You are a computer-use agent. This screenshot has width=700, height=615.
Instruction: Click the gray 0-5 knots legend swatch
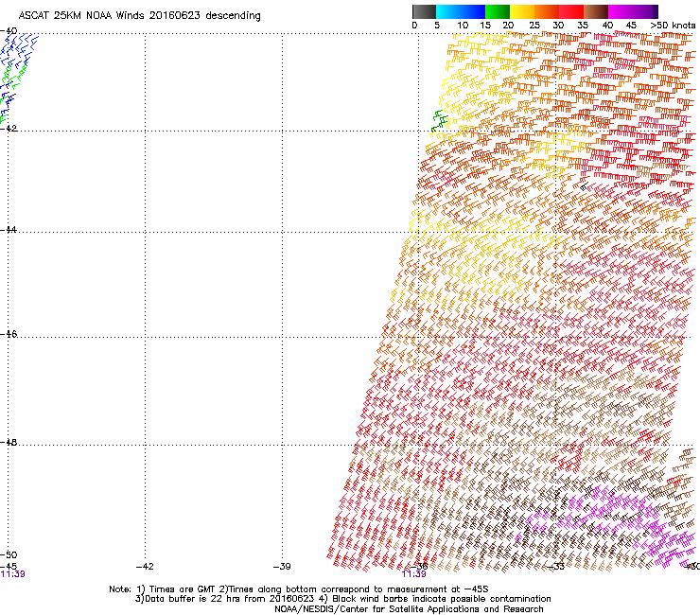coord(424,11)
